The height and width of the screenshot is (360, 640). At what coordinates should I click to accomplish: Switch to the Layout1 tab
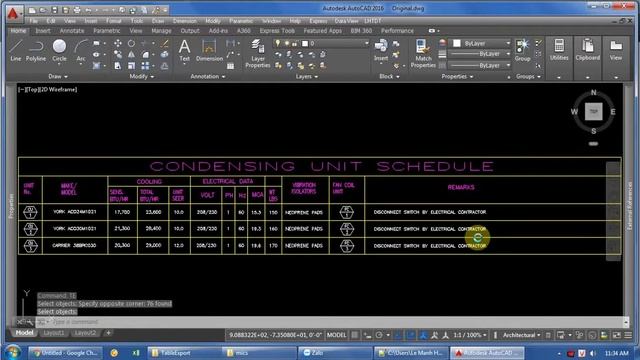pyautogui.click(x=53, y=333)
